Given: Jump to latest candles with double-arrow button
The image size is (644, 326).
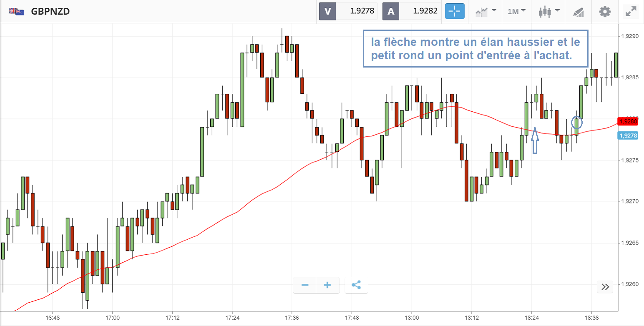Looking at the screenshot, I should pos(605,286).
